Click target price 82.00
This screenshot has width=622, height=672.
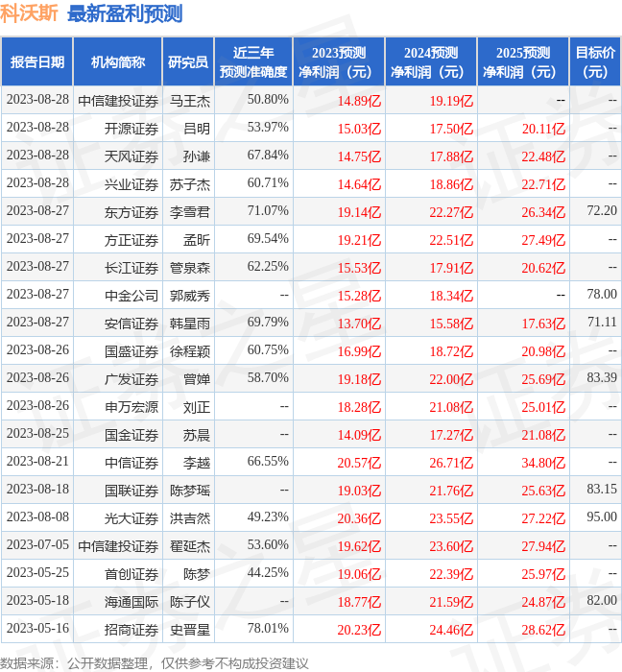(602, 600)
